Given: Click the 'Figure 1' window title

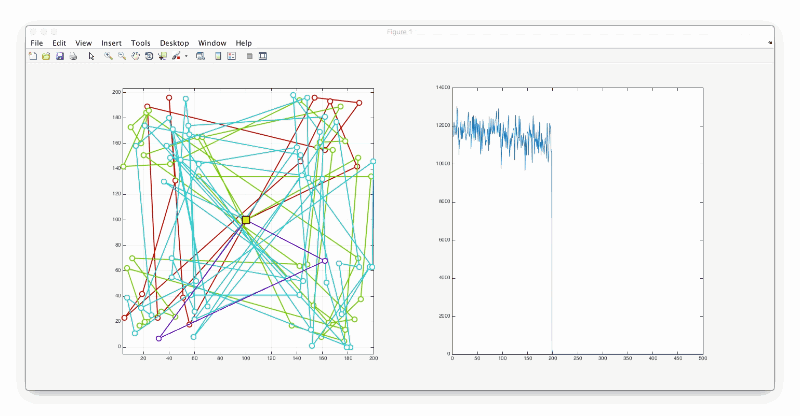Looking at the screenshot, I should pyautogui.click(x=399, y=32).
